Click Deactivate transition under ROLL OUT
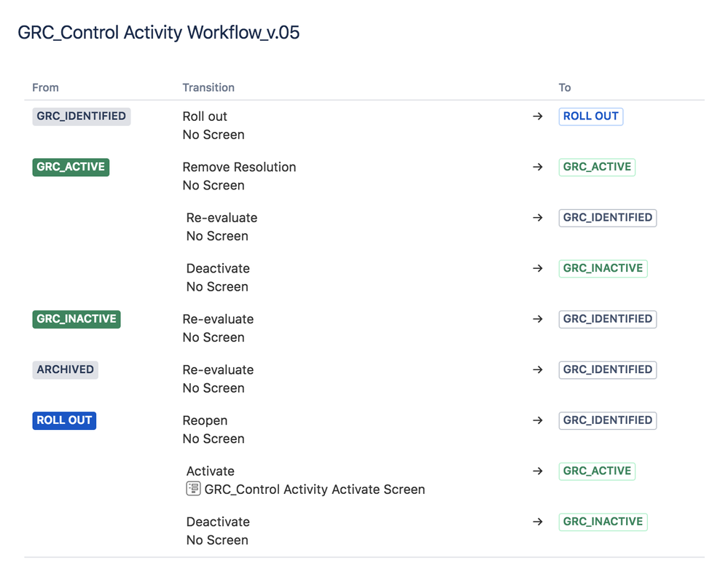The height and width of the screenshot is (569, 728). pyautogui.click(x=218, y=522)
